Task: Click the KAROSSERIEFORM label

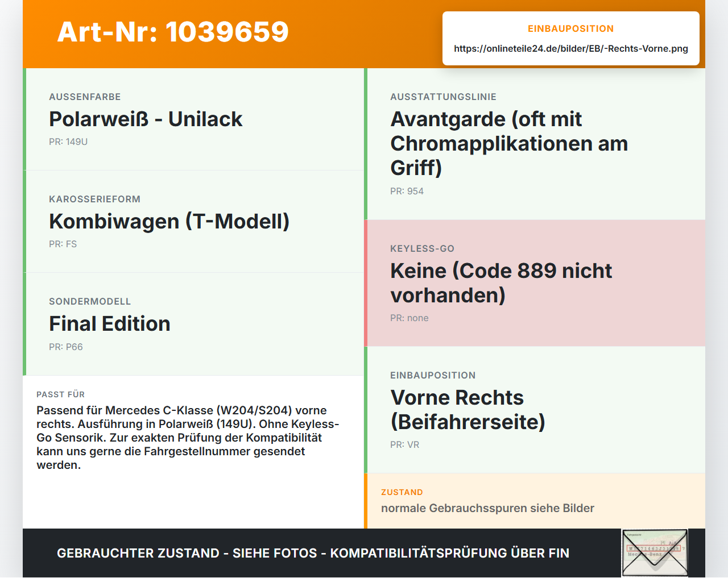Action: click(94, 199)
